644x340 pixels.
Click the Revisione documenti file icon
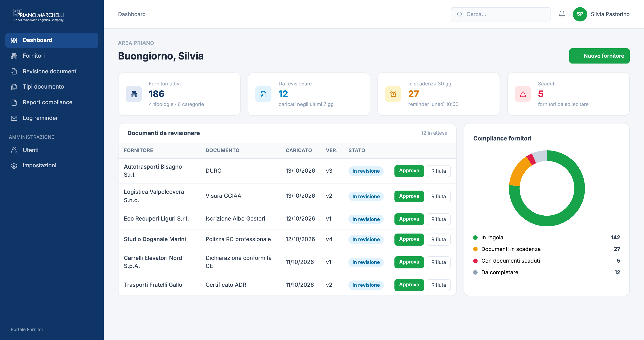(x=14, y=72)
